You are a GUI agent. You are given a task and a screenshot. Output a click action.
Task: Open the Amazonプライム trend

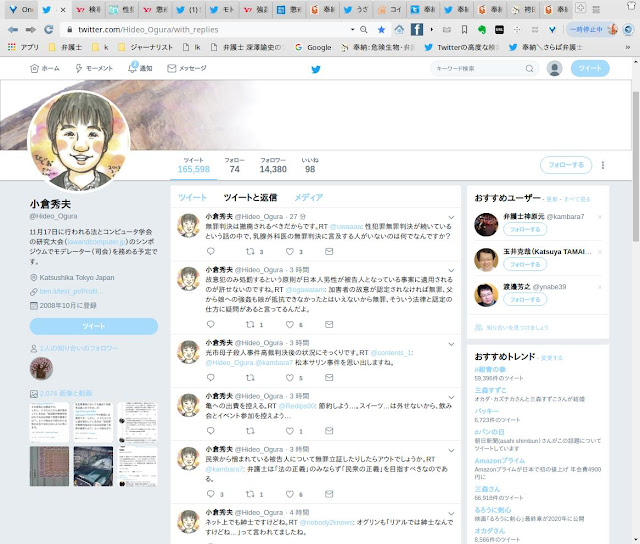coord(500,460)
